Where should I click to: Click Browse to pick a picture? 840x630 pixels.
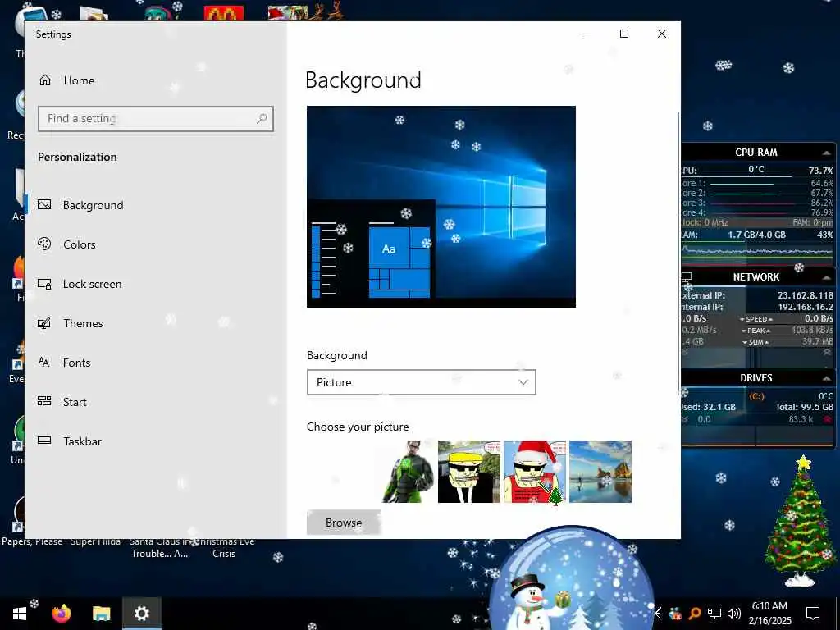(344, 523)
